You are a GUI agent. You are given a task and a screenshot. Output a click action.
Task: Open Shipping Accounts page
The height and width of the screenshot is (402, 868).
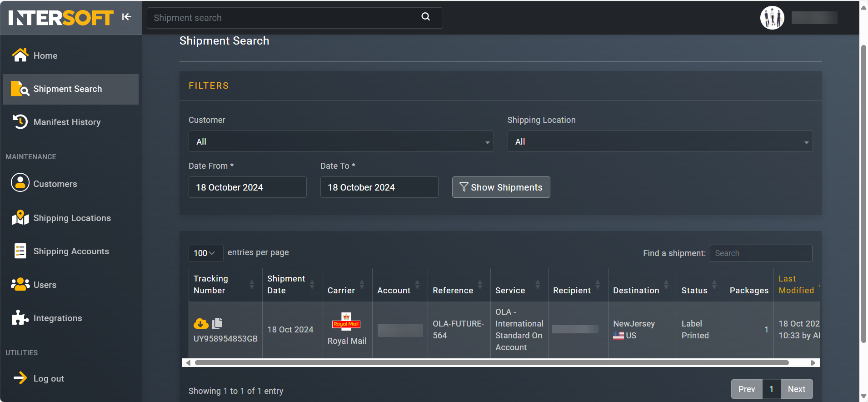click(71, 251)
